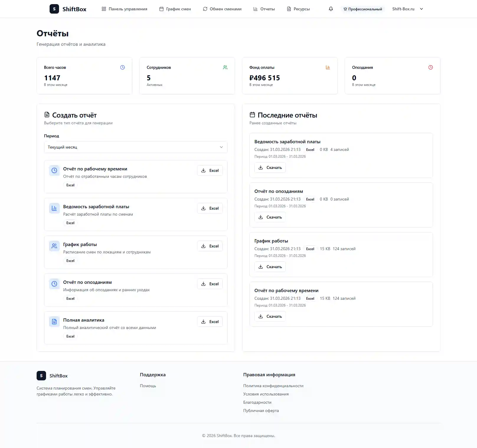Switch to График смен section

(175, 9)
